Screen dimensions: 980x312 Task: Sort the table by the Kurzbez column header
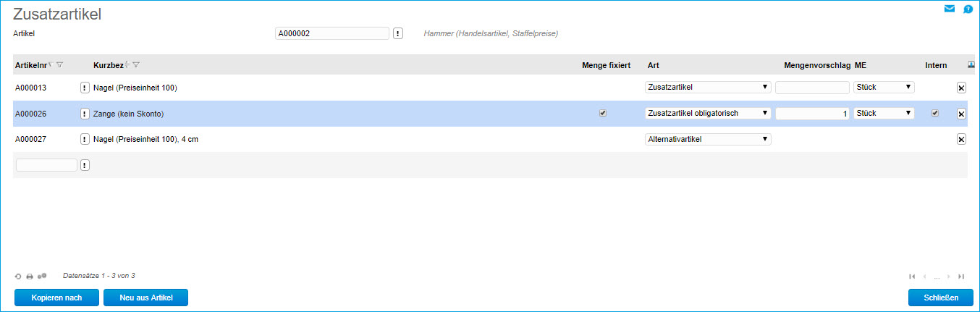[107, 65]
